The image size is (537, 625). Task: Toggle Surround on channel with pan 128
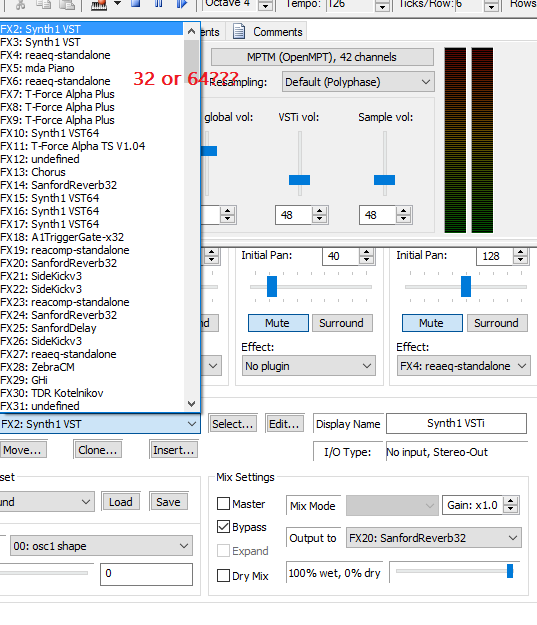coord(497,323)
